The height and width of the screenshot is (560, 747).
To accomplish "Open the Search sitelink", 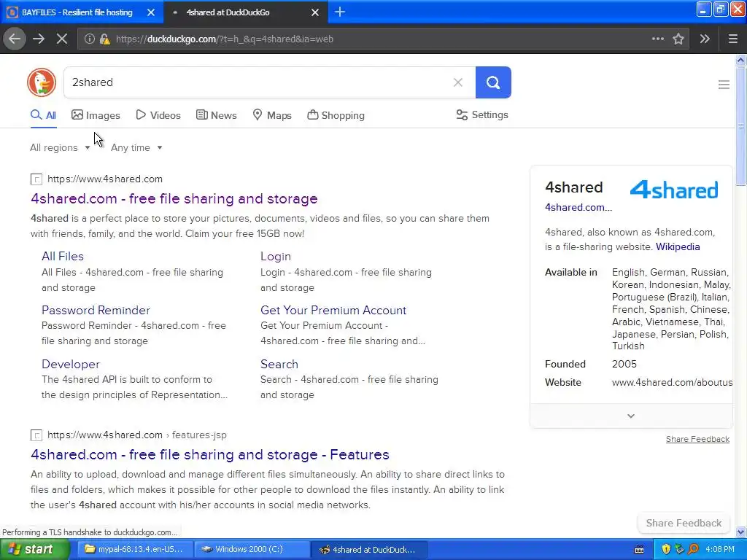I will tap(279, 365).
